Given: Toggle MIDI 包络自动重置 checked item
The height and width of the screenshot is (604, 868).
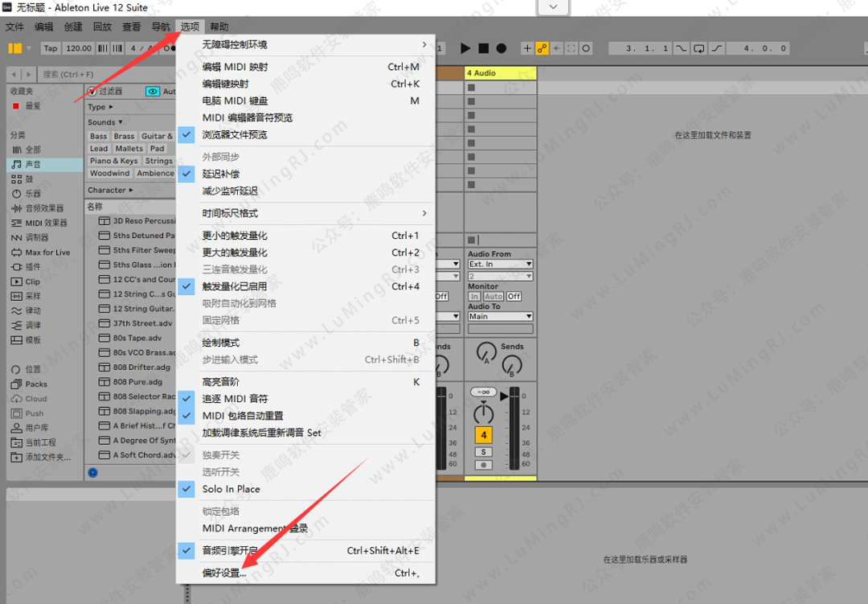Looking at the screenshot, I should pyautogui.click(x=305, y=416).
